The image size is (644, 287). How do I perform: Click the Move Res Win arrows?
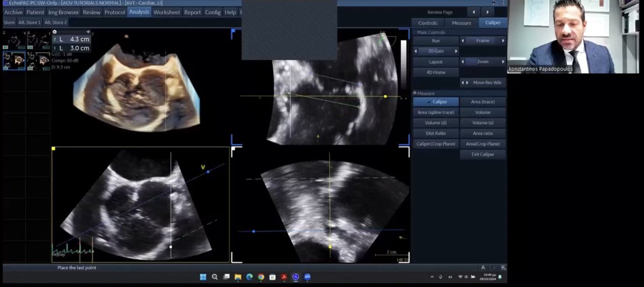click(x=465, y=83)
